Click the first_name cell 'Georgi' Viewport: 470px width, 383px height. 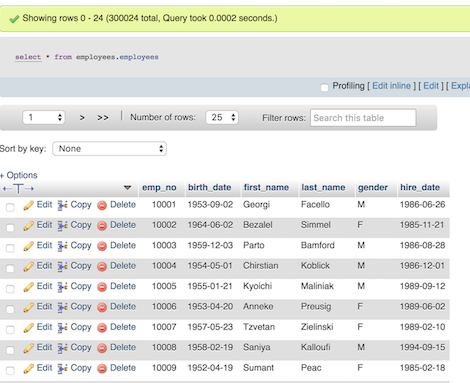coord(256,205)
